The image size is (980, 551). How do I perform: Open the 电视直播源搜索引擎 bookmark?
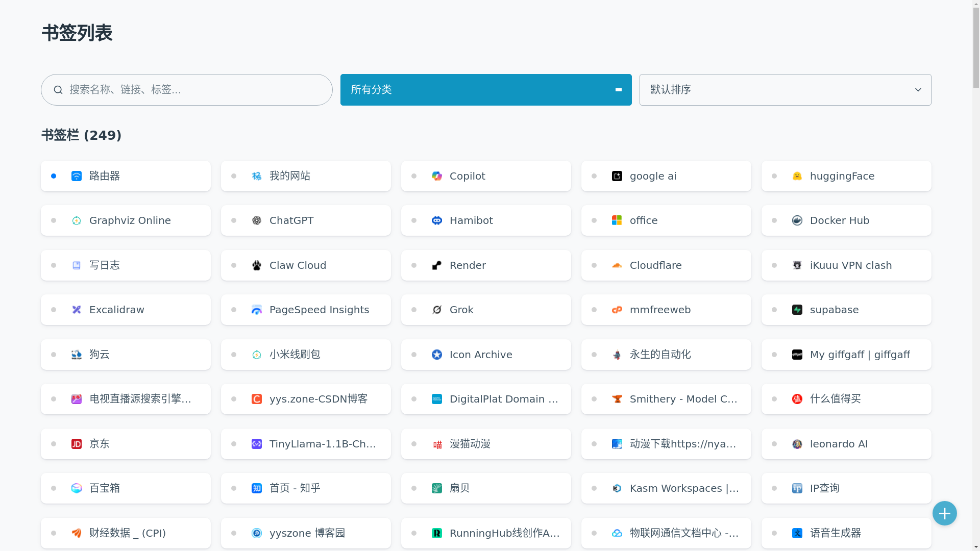[126, 399]
